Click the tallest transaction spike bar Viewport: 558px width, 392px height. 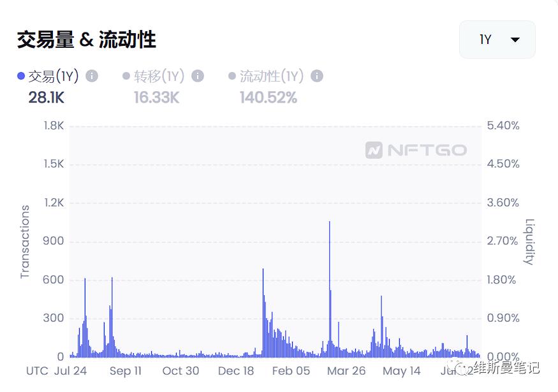[329, 287]
